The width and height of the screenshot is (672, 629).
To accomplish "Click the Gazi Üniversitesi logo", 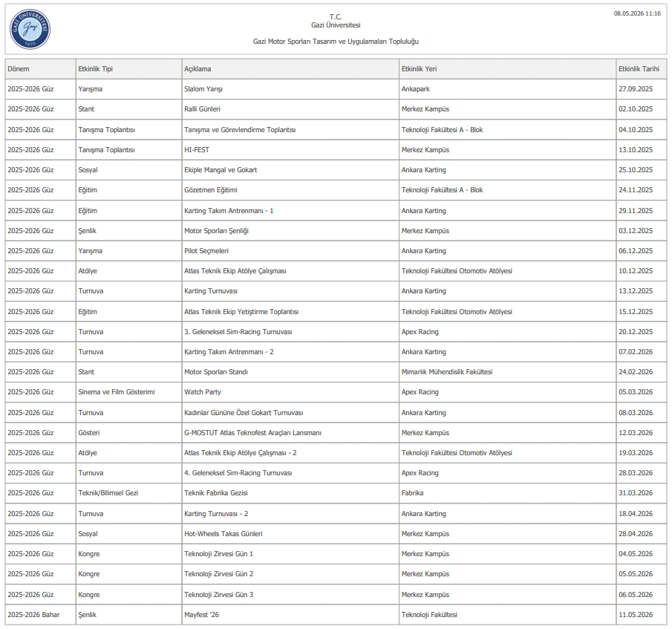I will tap(30, 29).
